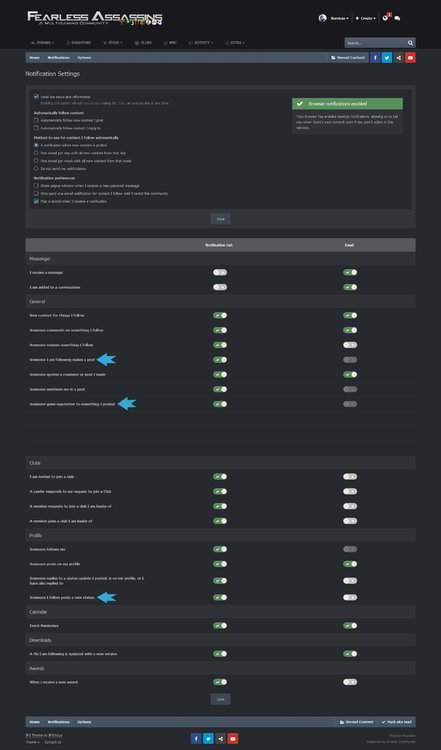441x750 pixels.
Task: Click the Twitter icon in breadcrumb bar
Action: 387,57
